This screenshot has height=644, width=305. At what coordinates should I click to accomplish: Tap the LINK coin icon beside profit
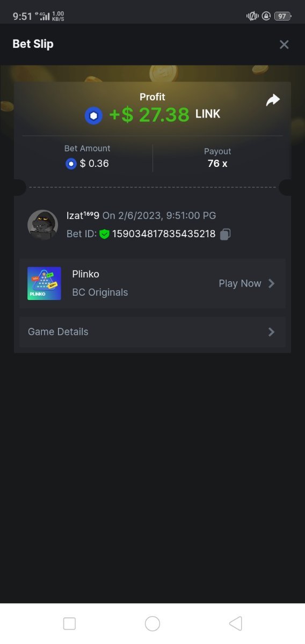(x=93, y=115)
